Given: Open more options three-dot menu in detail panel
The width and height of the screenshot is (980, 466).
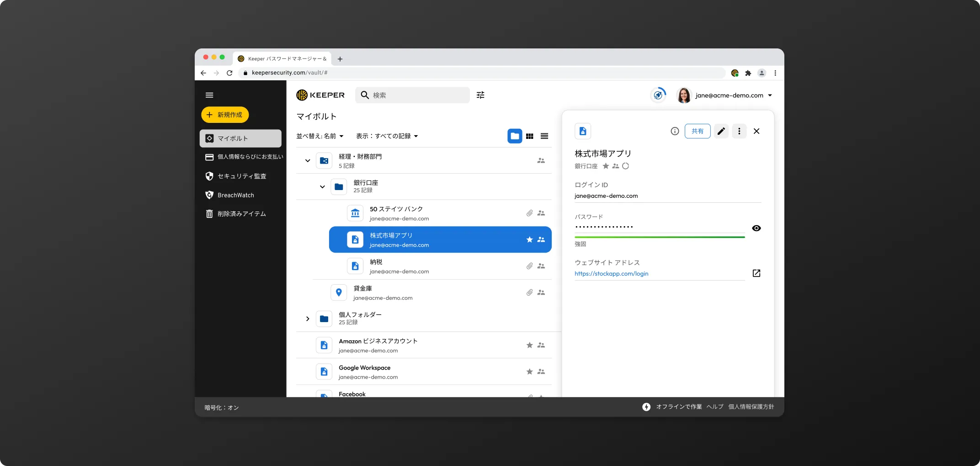Looking at the screenshot, I should tap(739, 131).
